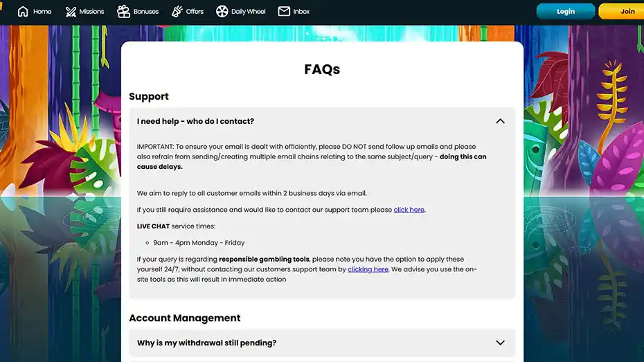Choose the Daily Wheel menu text
Image resolution: width=644 pixels, height=362 pixels.
[x=248, y=11]
